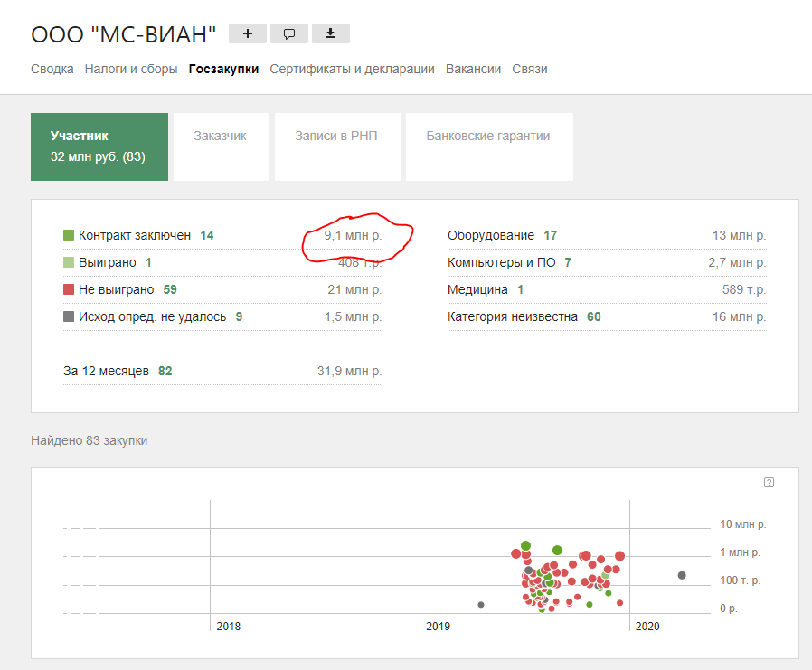Switch to "Записи в РНП" tab

(x=336, y=137)
